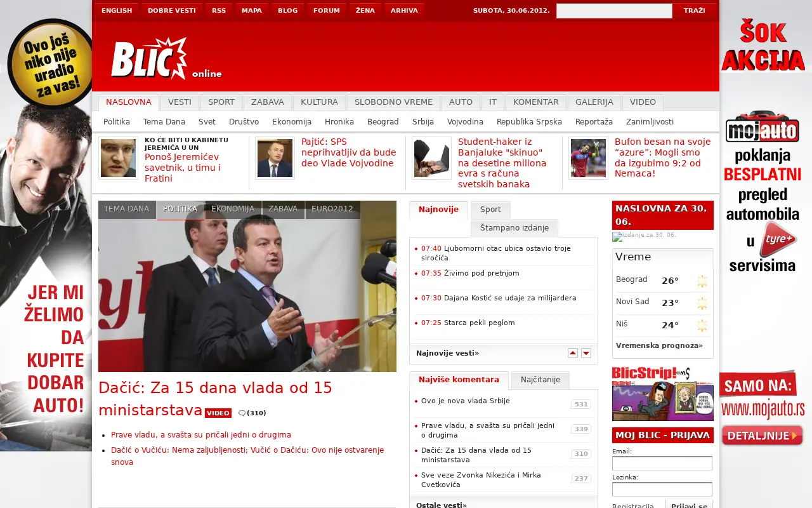Open Dačić o Vučiću bullet link
The image size is (812, 508).
click(x=247, y=456)
